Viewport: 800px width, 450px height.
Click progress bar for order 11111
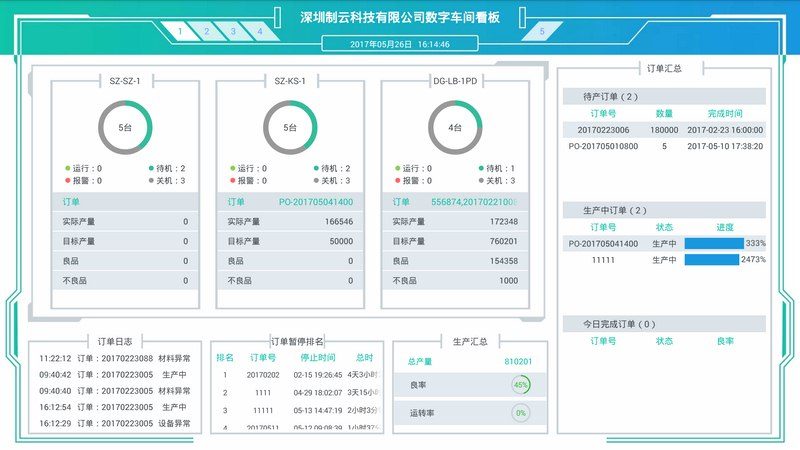(x=711, y=260)
